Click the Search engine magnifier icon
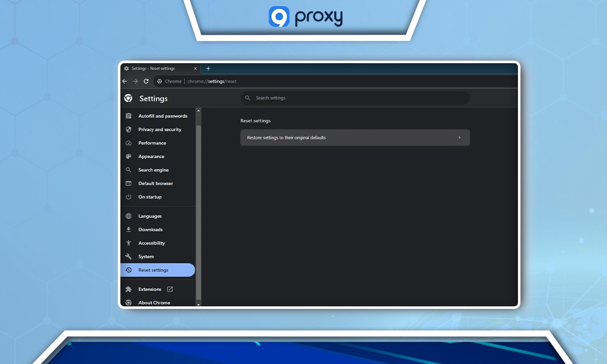Image resolution: width=607 pixels, height=364 pixels. coord(128,170)
